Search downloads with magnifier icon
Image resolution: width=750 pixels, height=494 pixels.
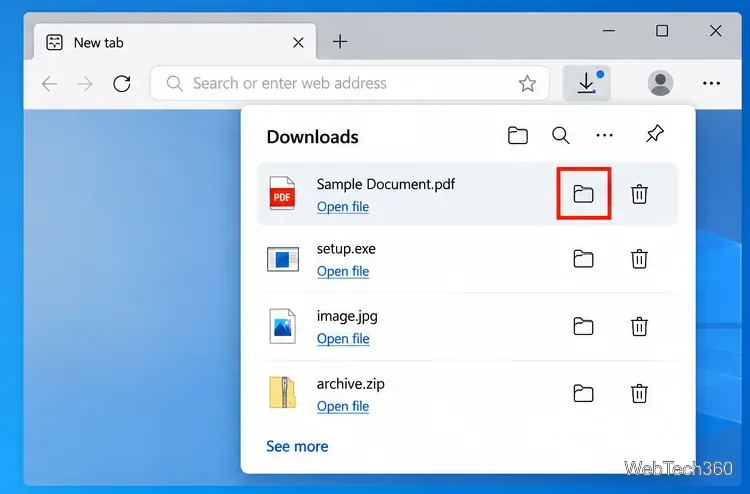(x=561, y=135)
